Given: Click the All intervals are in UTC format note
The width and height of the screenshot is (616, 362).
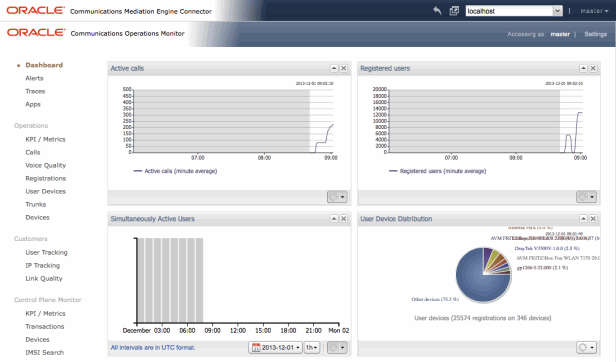Looking at the screenshot, I should click(153, 347).
